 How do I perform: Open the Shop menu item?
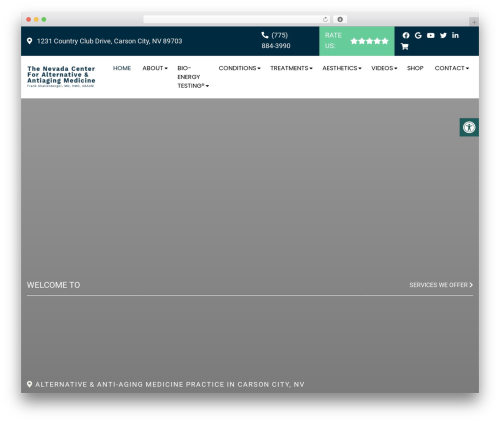point(415,68)
